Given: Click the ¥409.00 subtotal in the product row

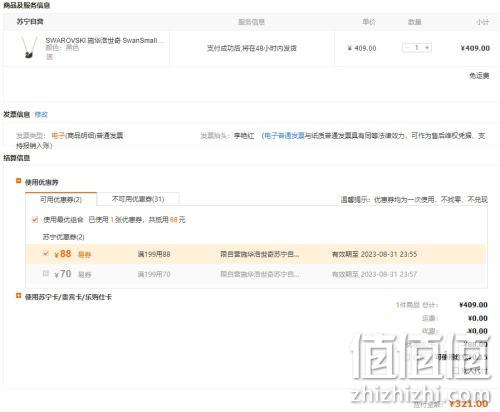Looking at the screenshot, I should (475, 48).
